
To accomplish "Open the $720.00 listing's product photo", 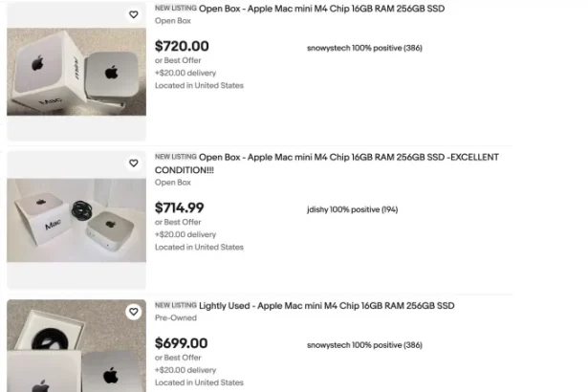I will point(76,73).
